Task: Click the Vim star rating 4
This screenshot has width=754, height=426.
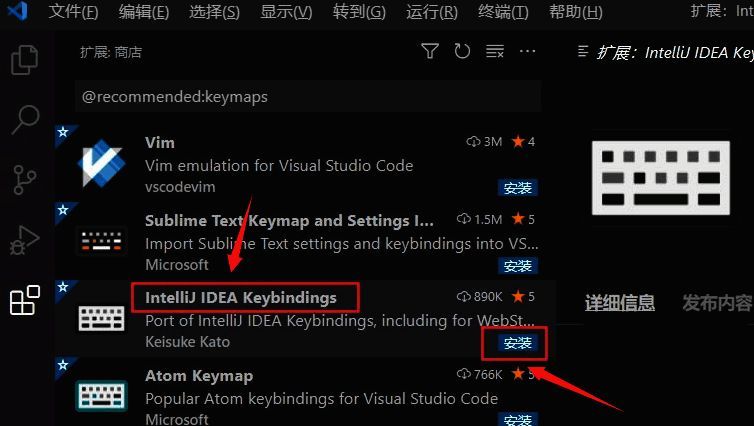Action: (523, 142)
